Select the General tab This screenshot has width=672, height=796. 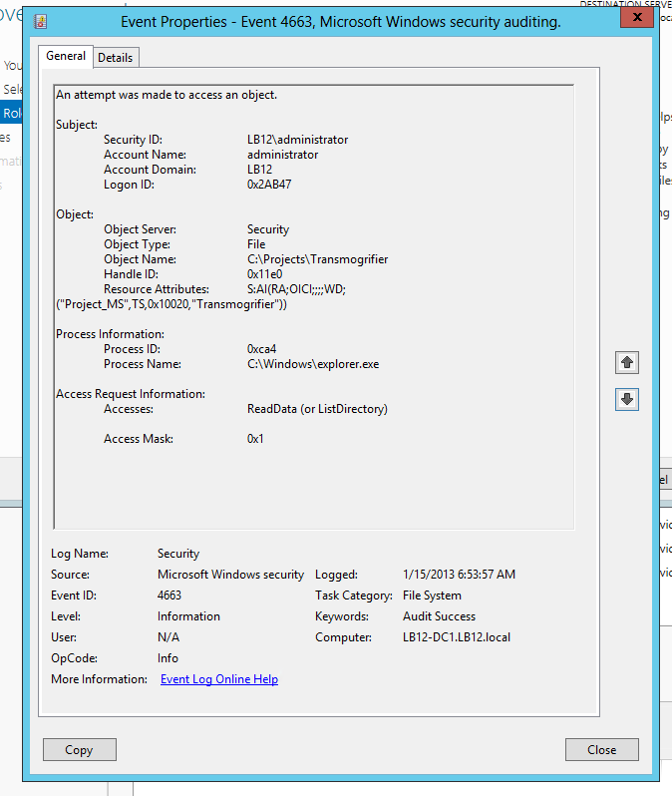tap(66, 57)
